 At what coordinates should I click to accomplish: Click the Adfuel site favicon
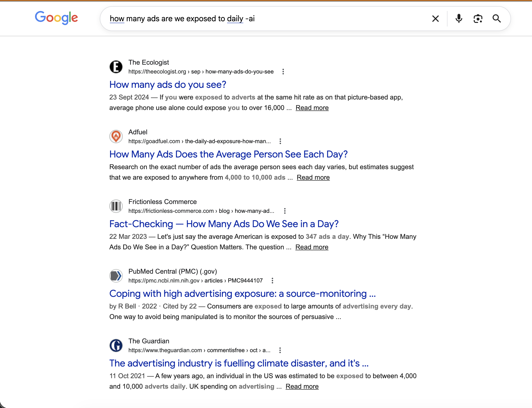[x=116, y=136]
